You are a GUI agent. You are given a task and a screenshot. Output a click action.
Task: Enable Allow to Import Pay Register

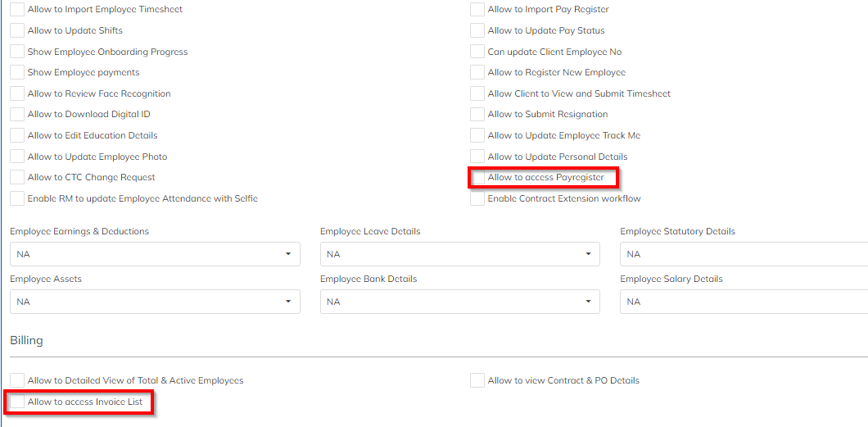click(477, 10)
